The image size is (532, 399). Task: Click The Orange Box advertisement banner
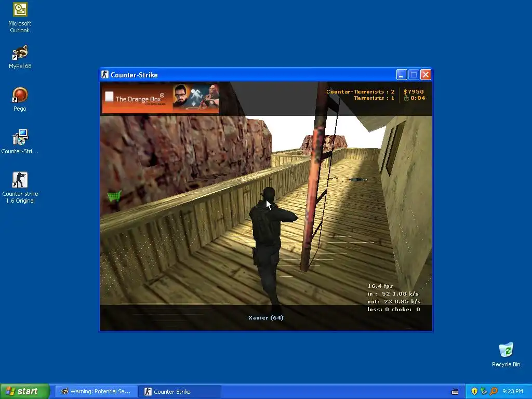[x=161, y=98]
